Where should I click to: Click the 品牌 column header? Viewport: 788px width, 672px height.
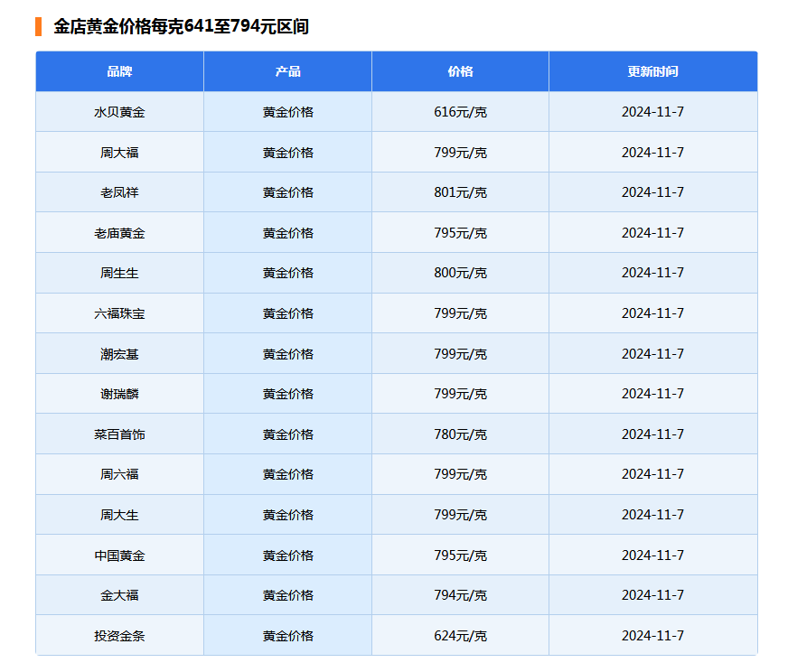(x=119, y=71)
